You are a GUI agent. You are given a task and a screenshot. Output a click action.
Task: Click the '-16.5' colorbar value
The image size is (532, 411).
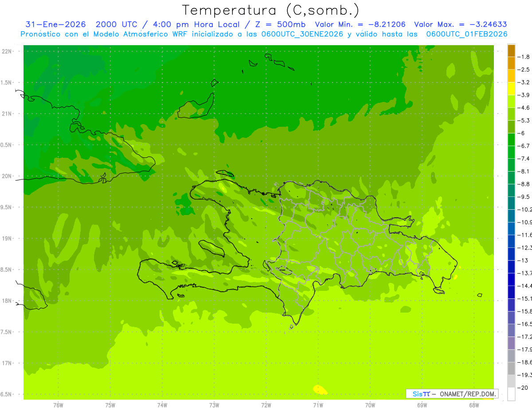coord(524,324)
